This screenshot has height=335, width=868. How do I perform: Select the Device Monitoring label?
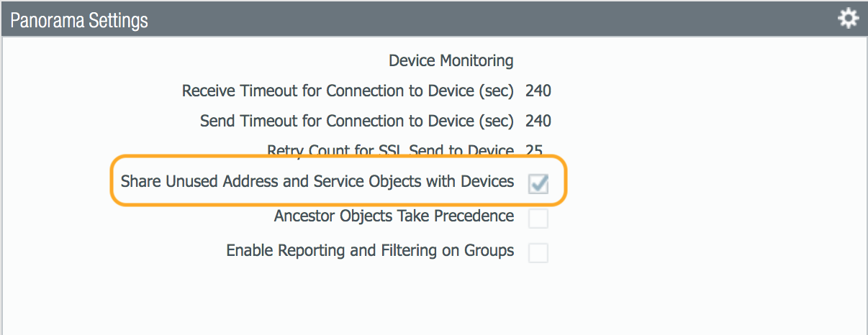click(x=451, y=60)
